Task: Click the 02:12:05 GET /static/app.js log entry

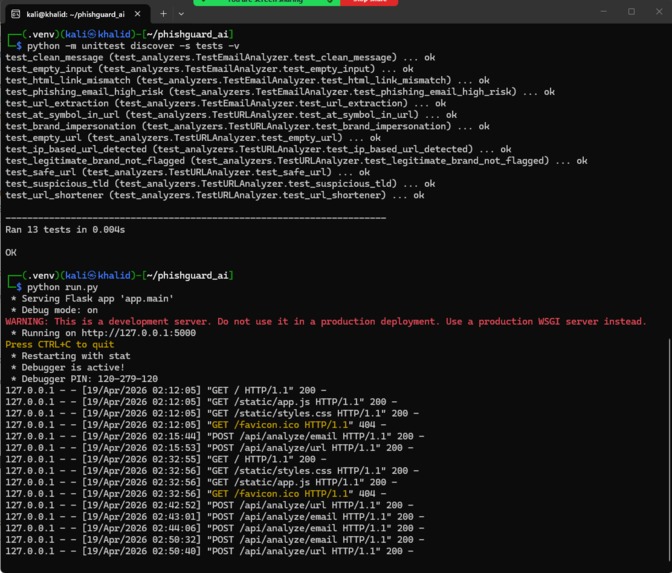Action: (x=201, y=402)
